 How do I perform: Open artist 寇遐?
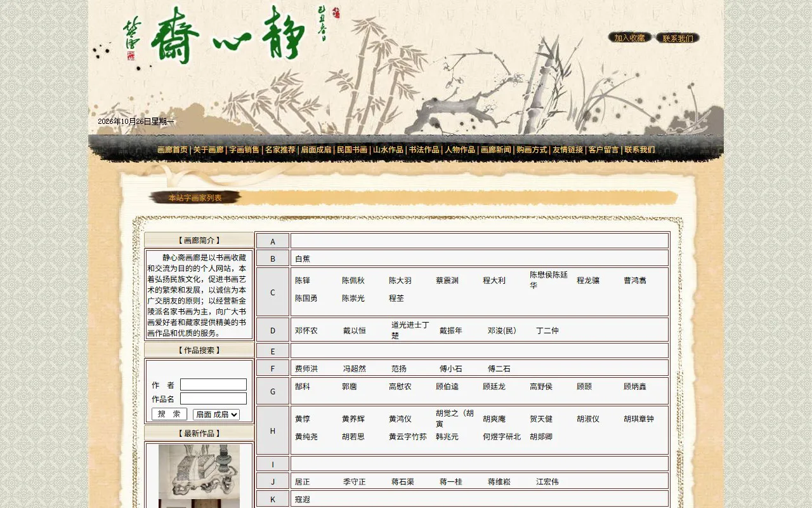303,500
